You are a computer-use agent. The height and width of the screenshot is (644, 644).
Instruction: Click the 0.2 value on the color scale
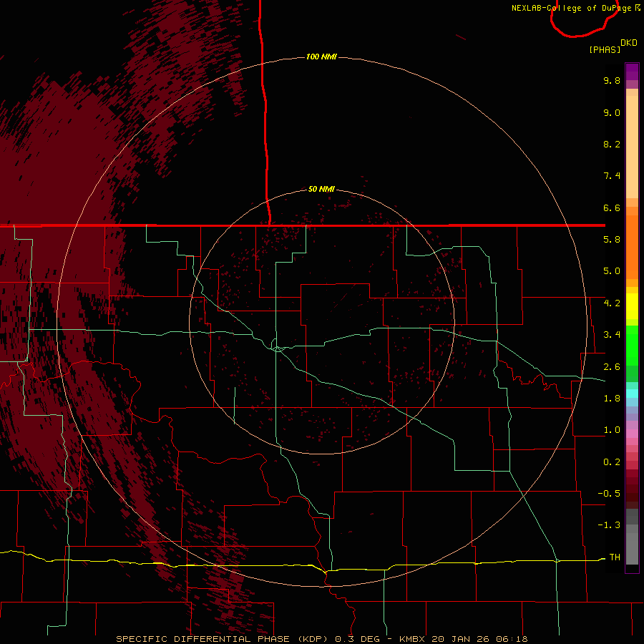coord(612,462)
